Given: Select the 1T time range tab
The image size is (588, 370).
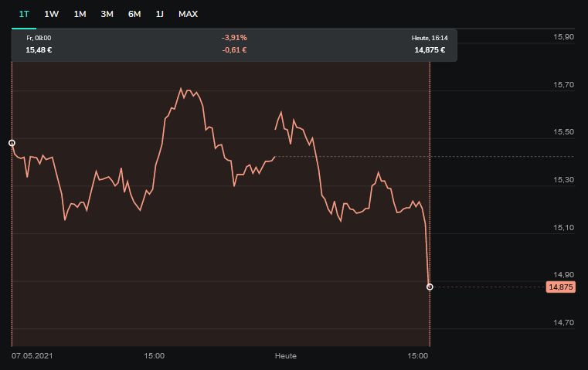Looking at the screenshot, I should pyautogui.click(x=24, y=14).
